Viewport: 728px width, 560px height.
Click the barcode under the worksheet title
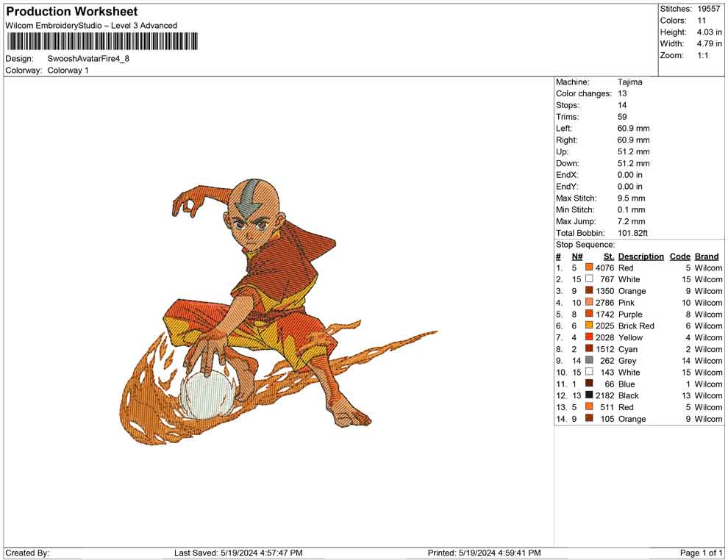(x=101, y=41)
